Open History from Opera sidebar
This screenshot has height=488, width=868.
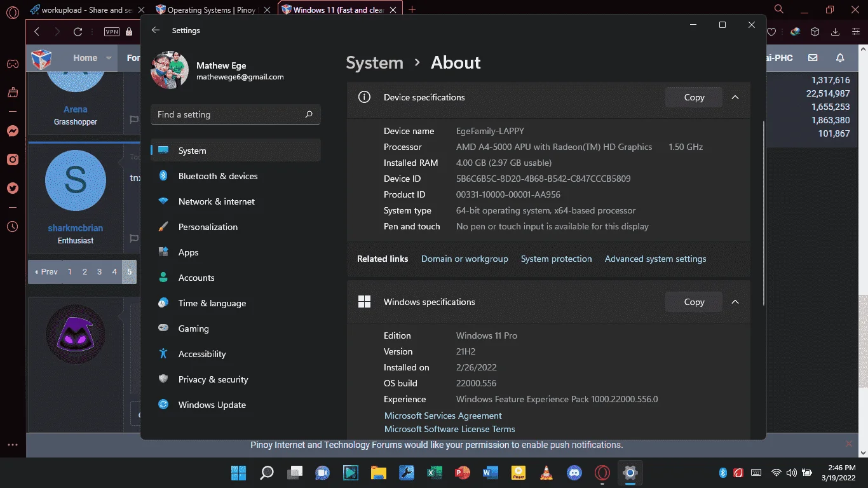click(12, 226)
